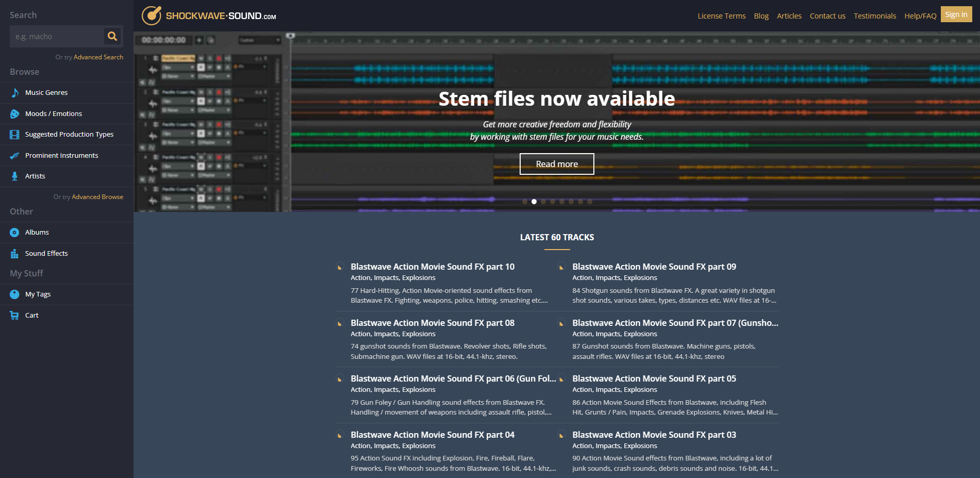Open Help/FAQ link
This screenshot has width=980, height=478.
point(920,16)
